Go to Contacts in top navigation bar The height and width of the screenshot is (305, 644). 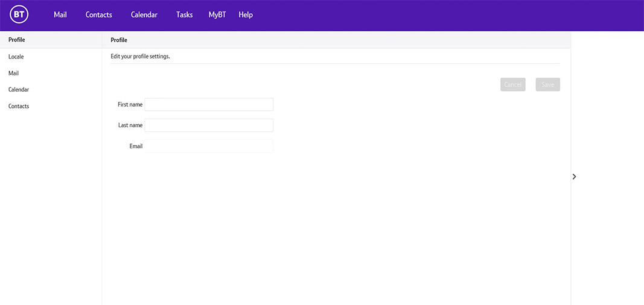(x=99, y=14)
